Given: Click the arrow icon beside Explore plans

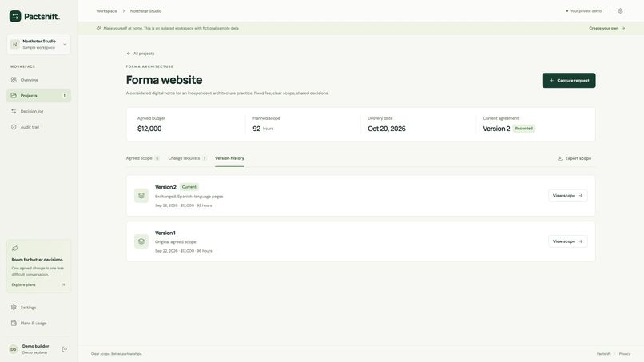Looking at the screenshot, I should point(63,284).
